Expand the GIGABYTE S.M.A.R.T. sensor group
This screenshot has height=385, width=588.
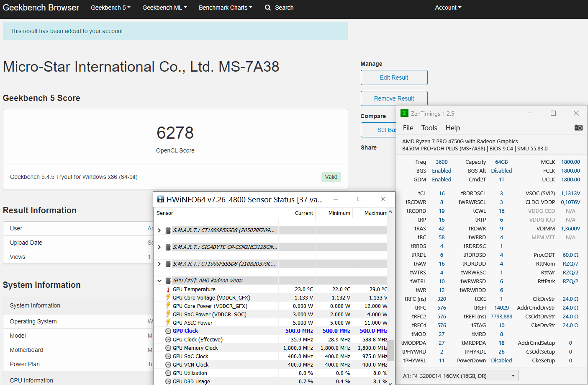(x=159, y=247)
